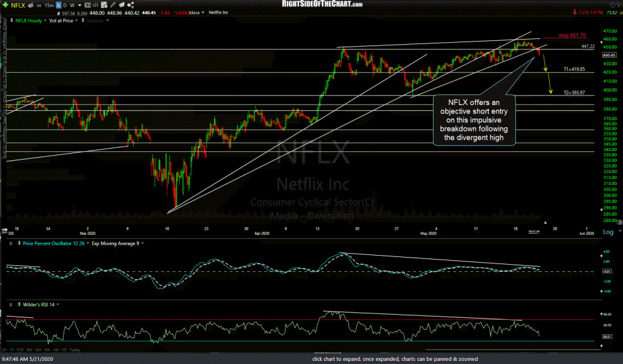Click the 'stop 461.70' annotation label
The height and width of the screenshot is (364, 623).
pyautogui.click(x=572, y=36)
